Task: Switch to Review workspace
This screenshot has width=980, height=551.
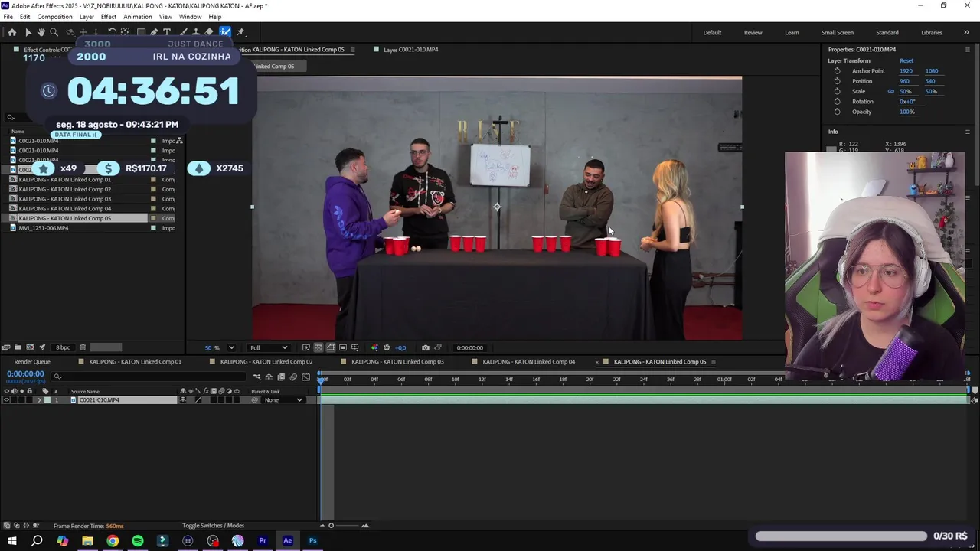Action: pyautogui.click(x=753, y=32)
